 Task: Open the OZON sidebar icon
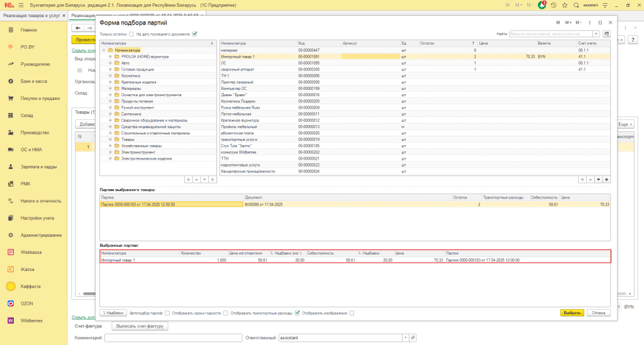click(x=11, y=304)
